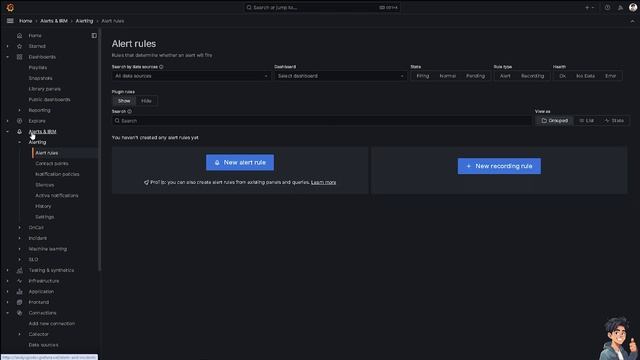Click the dock/undock sidebar menu icon
Image resolution: width=640 pixels, height=360 pixels.
pos(94,36)
